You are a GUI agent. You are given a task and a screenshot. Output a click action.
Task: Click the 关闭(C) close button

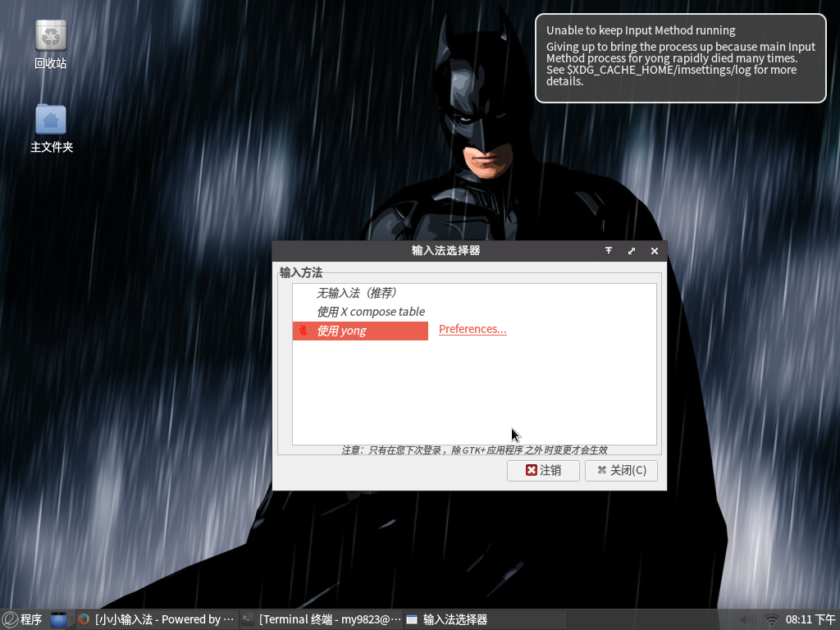pyautogui.click(x=621, y=470)
